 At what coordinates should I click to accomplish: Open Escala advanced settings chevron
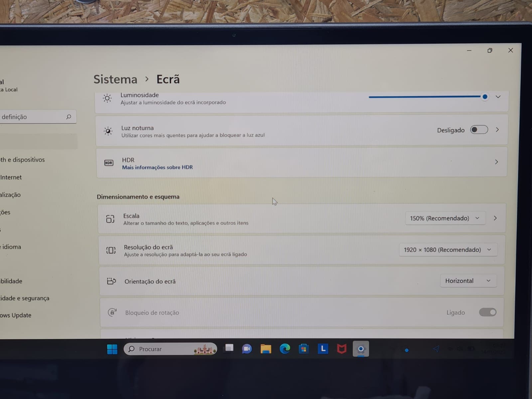(495, 218)
